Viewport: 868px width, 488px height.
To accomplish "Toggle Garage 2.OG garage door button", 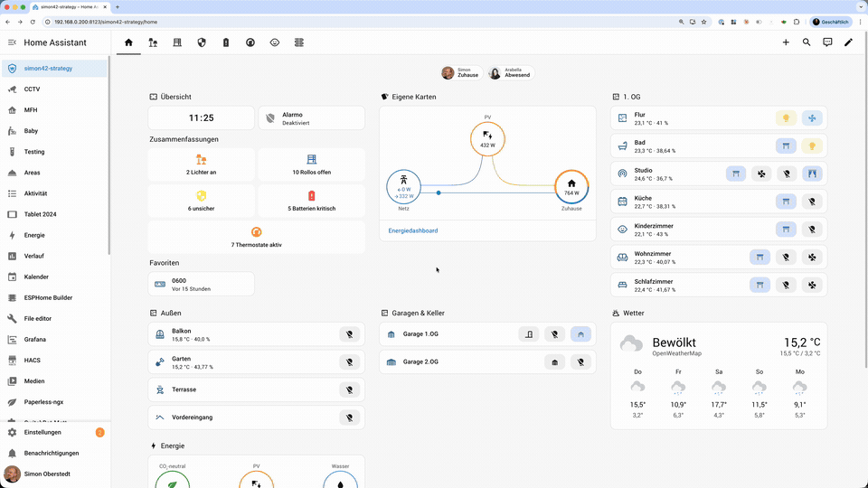I will click(x=554, y=361).
